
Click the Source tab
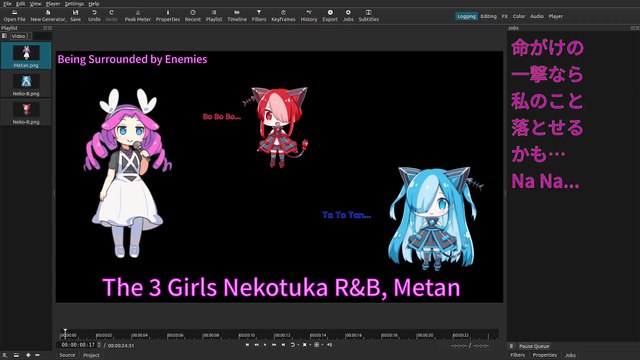click(x=67, y=355)
